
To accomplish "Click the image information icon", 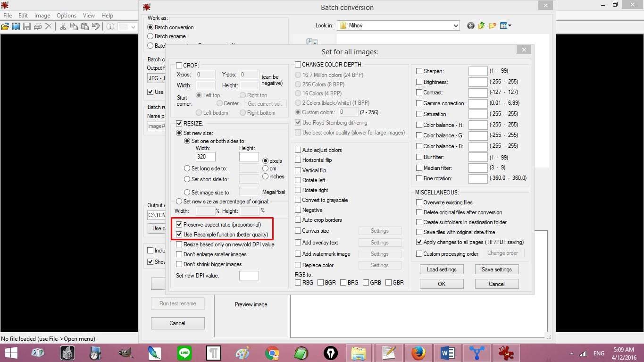I will pos(110,26).
